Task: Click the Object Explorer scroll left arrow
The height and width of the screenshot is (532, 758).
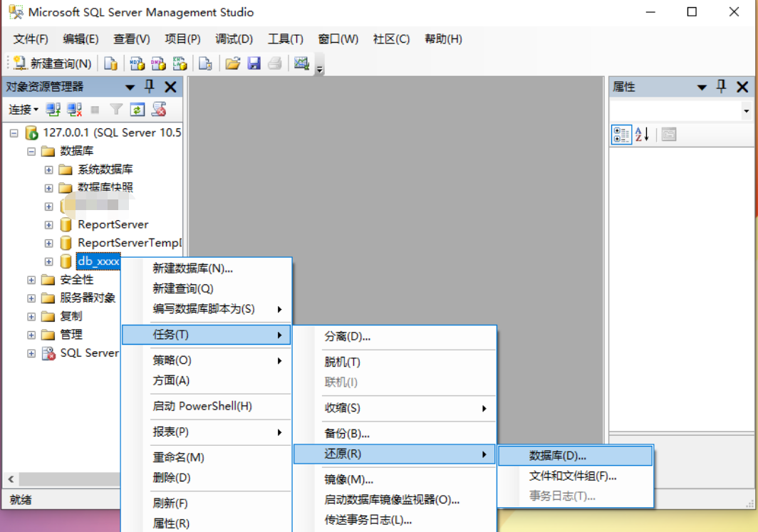Action: coord(11,479)
